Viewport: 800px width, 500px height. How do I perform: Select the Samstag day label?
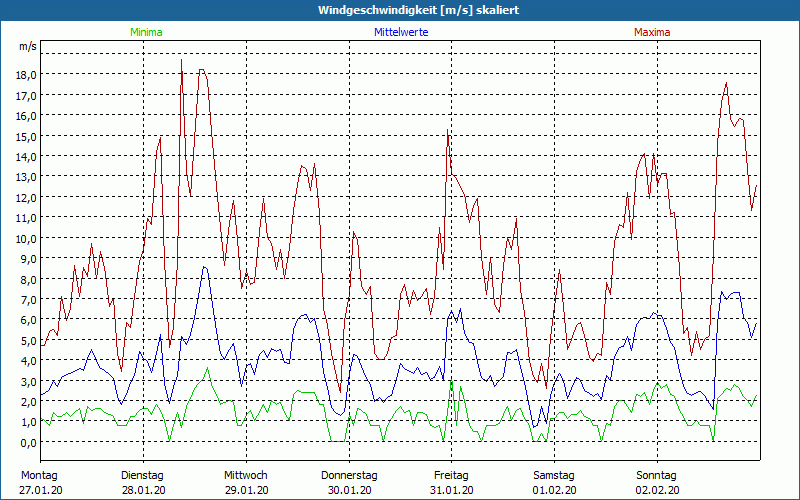[x=554, y=475]
